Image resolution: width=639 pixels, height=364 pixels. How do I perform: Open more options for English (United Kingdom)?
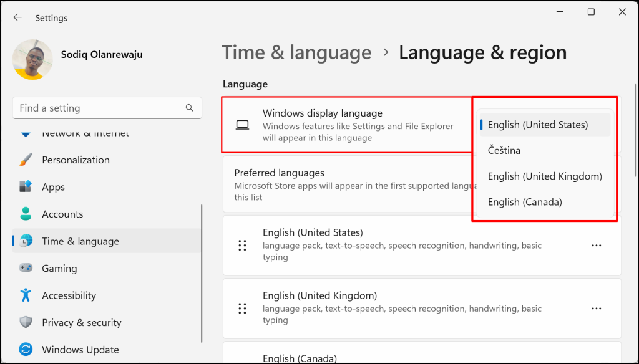click(x=596, y=309)
